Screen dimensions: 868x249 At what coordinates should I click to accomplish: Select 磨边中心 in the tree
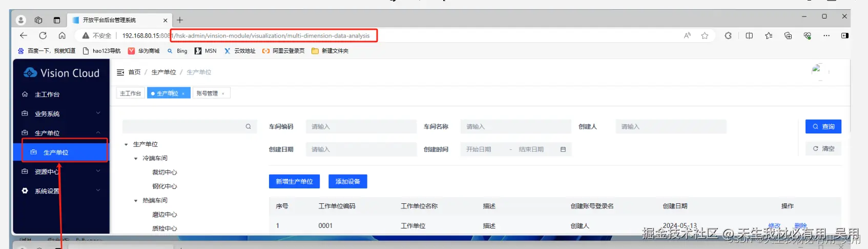pos(164,215)
